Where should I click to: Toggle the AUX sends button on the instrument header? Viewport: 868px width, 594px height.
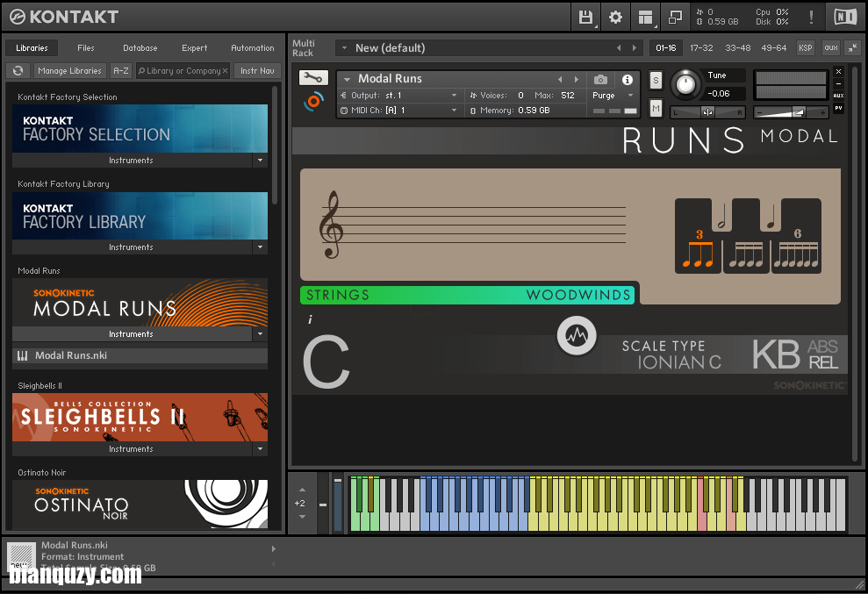point(839,96)
